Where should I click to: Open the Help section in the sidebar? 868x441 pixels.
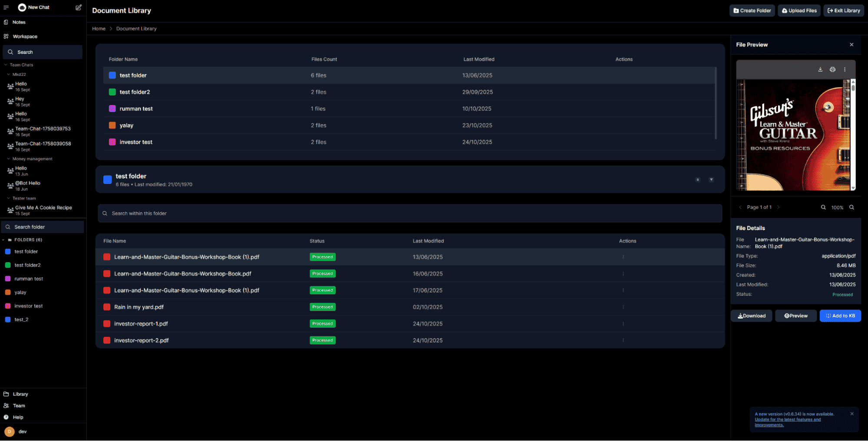coord(18,417)
